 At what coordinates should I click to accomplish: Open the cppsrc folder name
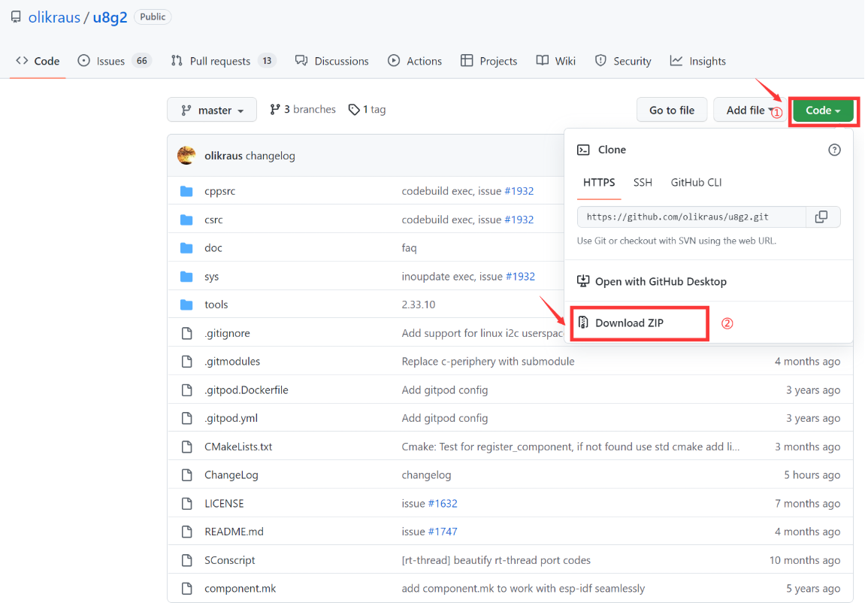tap(219, 191)
